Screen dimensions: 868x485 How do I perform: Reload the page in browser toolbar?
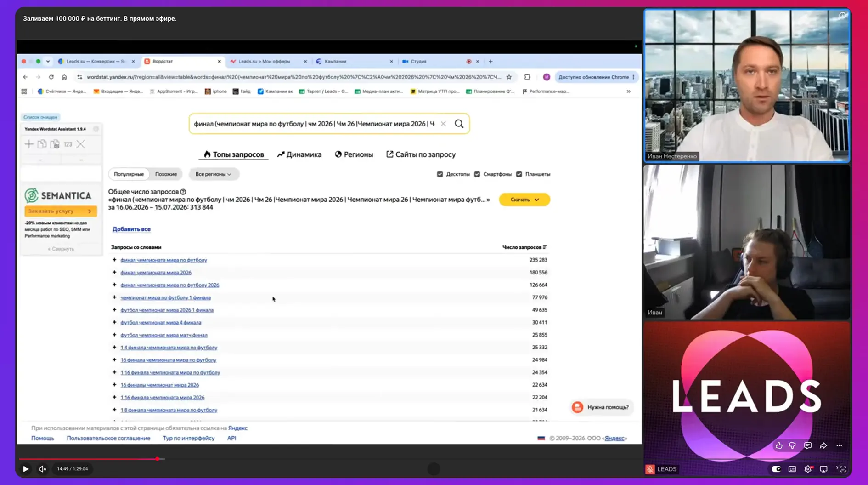[x=51, y=77]
